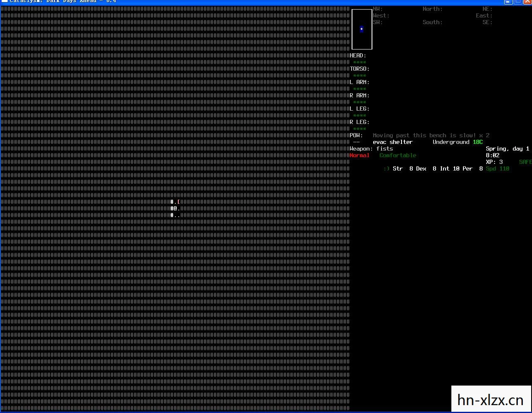This screenshot has height=413, width=532.
Task: Click the R LEG: body part label
Action: pos(360,122)
